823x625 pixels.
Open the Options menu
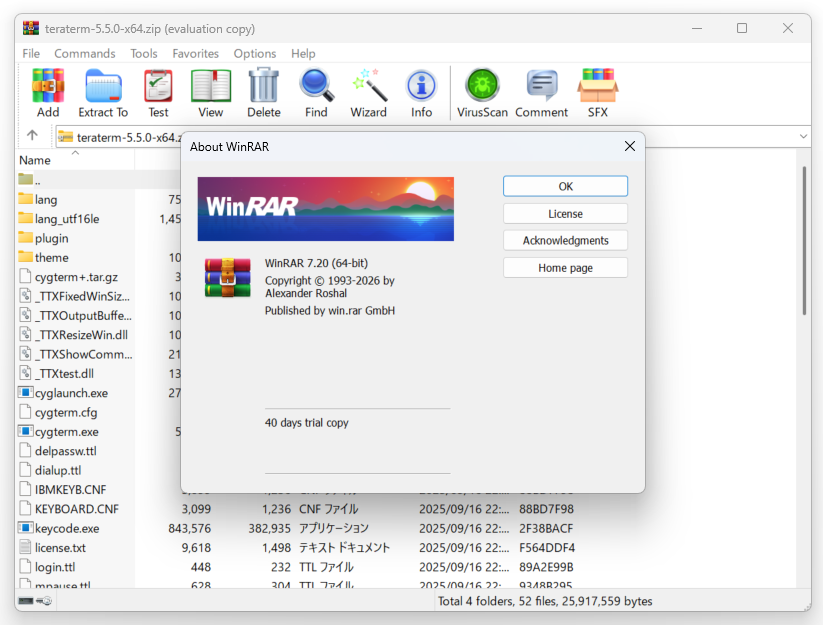pyautogui.click(x=255, y=53)
